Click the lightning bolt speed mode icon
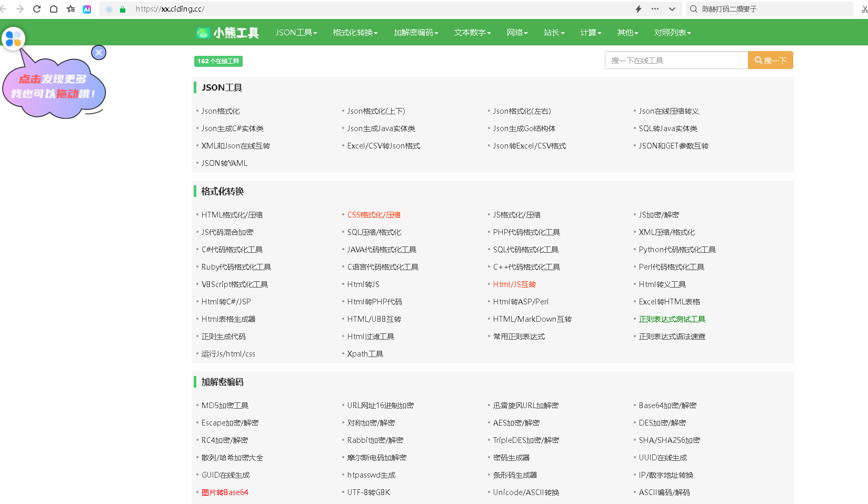 pyautogui.click(x=638, y=9)
